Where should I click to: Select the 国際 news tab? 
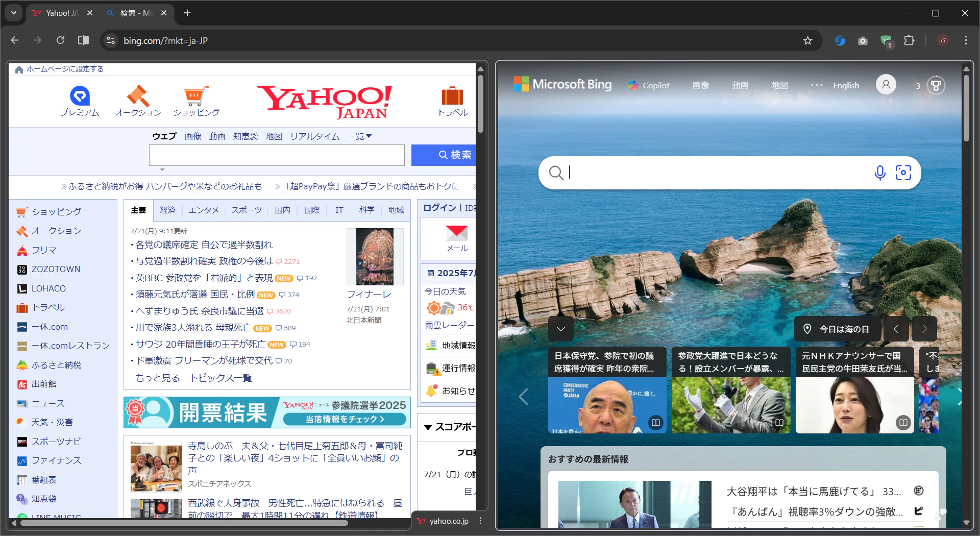(x=312, y=210)
